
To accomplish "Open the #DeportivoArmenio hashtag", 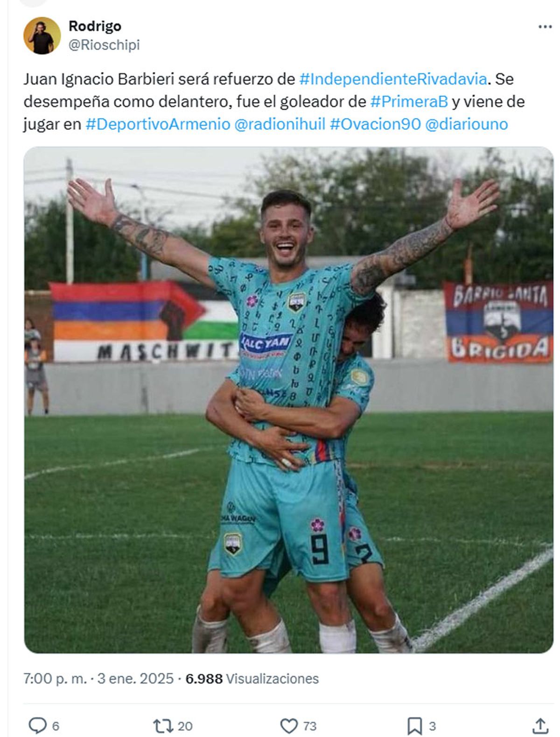I will [158, 124].
